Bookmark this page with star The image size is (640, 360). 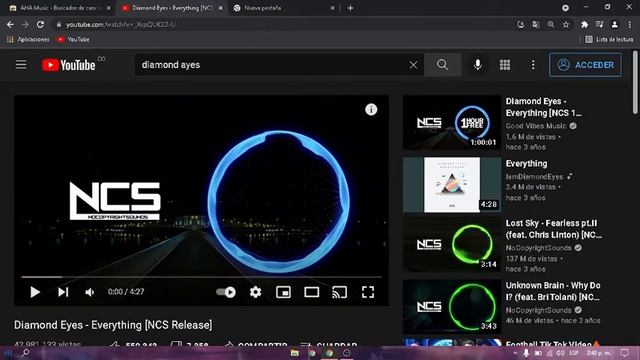566,24
